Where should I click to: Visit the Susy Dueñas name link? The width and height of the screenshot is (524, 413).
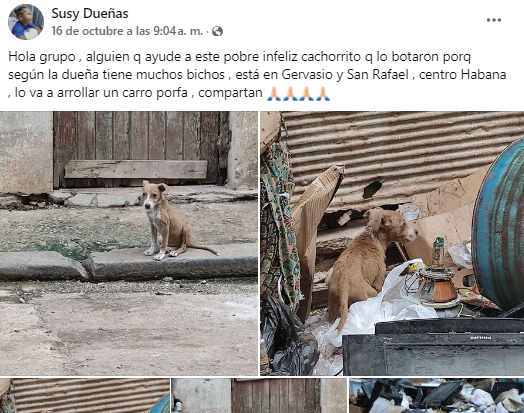tap(90, 14)
